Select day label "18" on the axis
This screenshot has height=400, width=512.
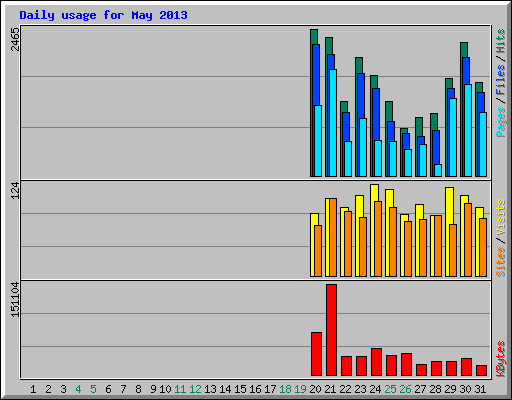click(x=285, y=389)
